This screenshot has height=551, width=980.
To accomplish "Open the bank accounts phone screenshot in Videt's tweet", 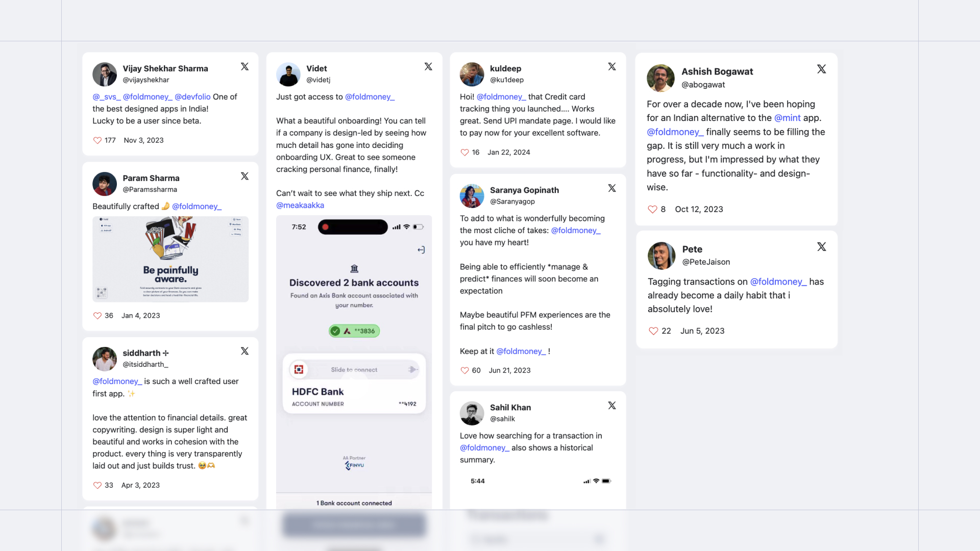I will pos(354,362).
